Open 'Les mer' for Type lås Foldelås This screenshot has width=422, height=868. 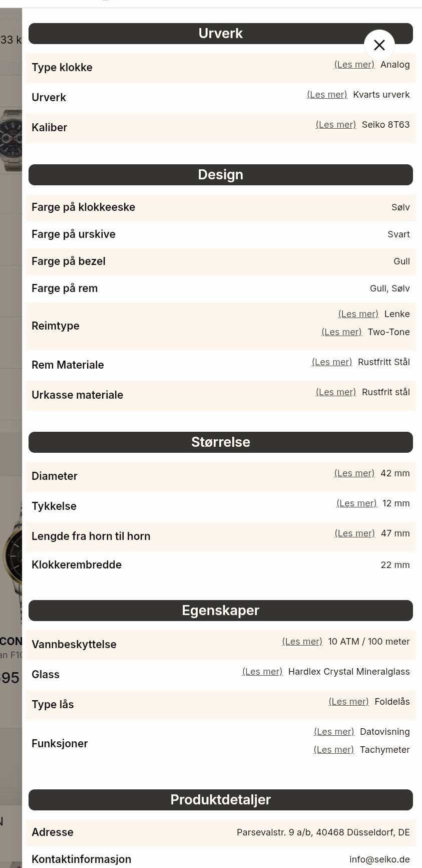(348, 702)
